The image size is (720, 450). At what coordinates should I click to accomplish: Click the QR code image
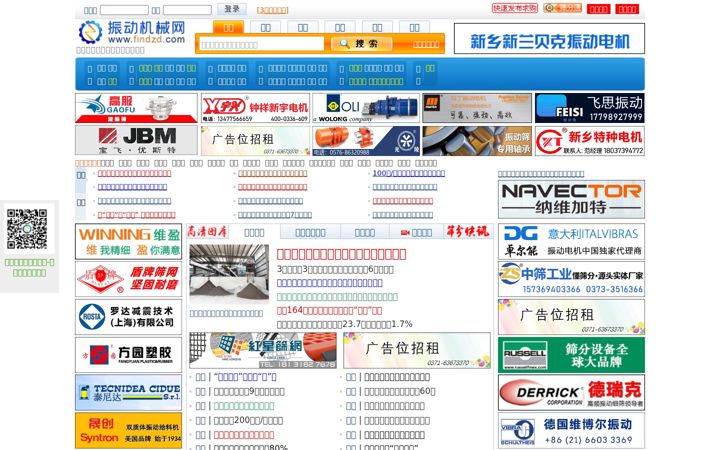27,229
